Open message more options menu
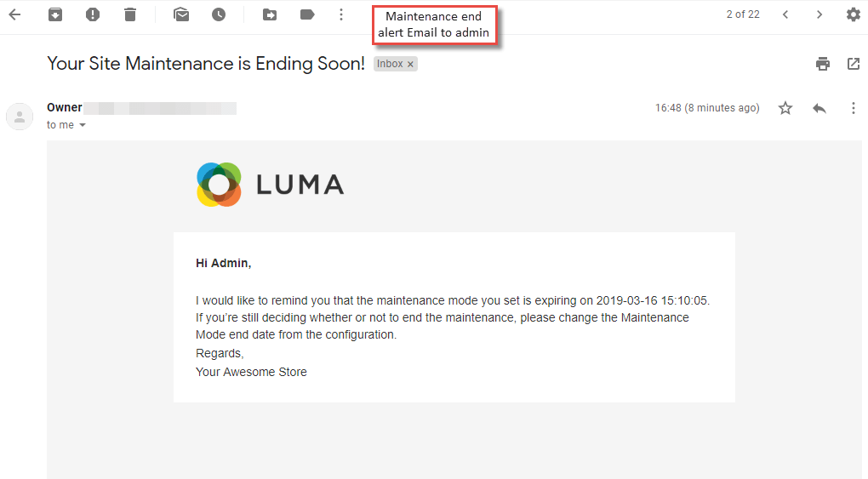This screenshot has width=868, height=479. [x=853, y=108]
